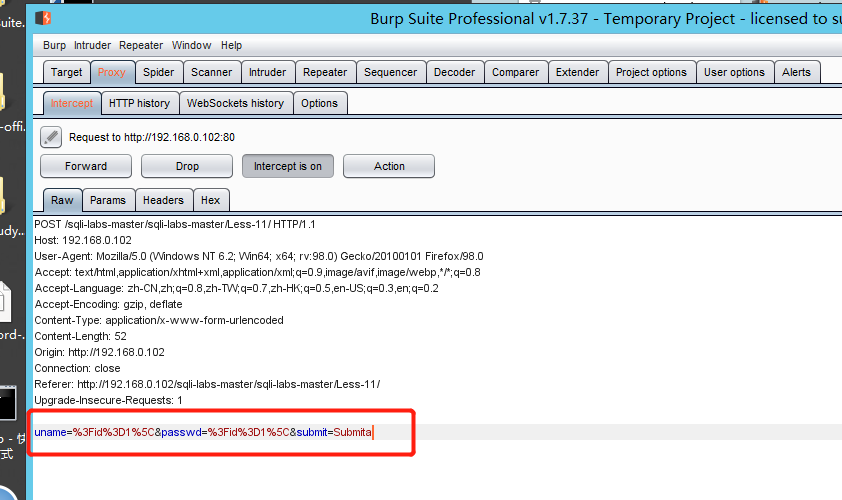Select the Intercept sub-tab
This screenshot has width=842, height=500.
tap(72, 103)
